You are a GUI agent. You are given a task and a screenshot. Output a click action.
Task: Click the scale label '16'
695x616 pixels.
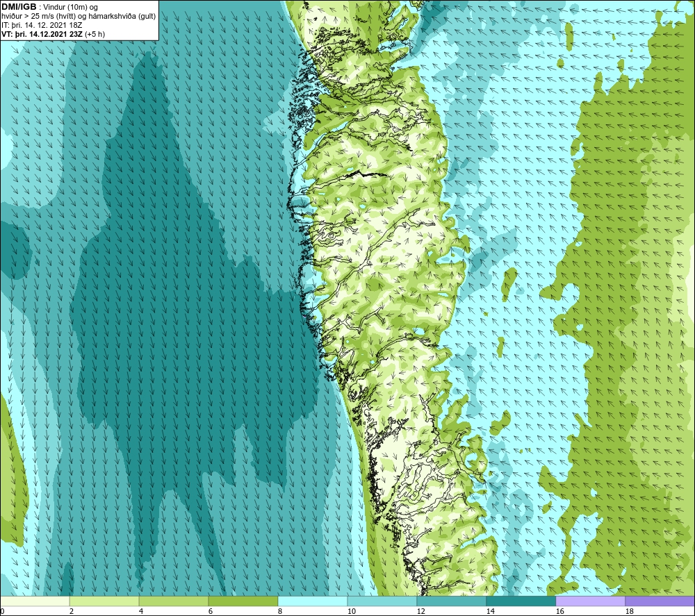tap(559, 612)
